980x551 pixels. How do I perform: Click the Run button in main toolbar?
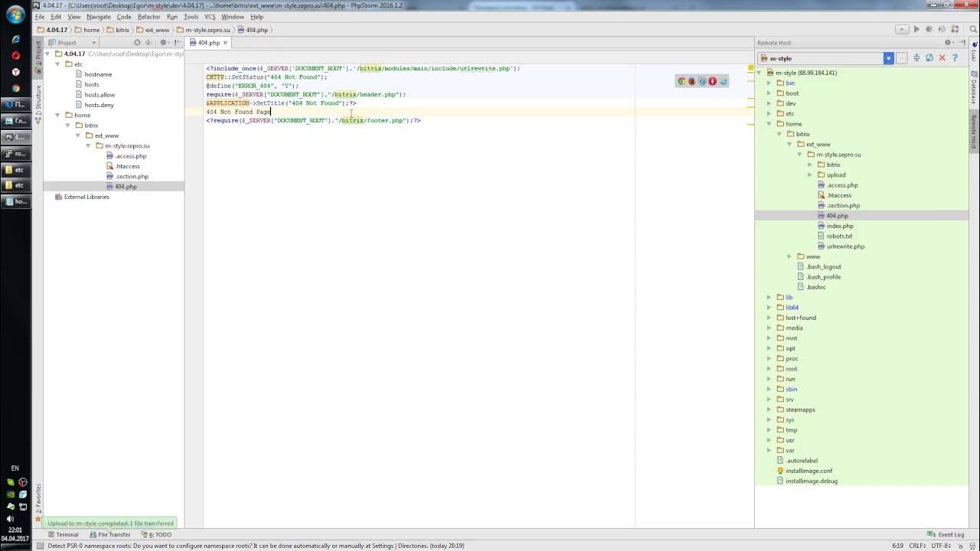tap(916, 30)
